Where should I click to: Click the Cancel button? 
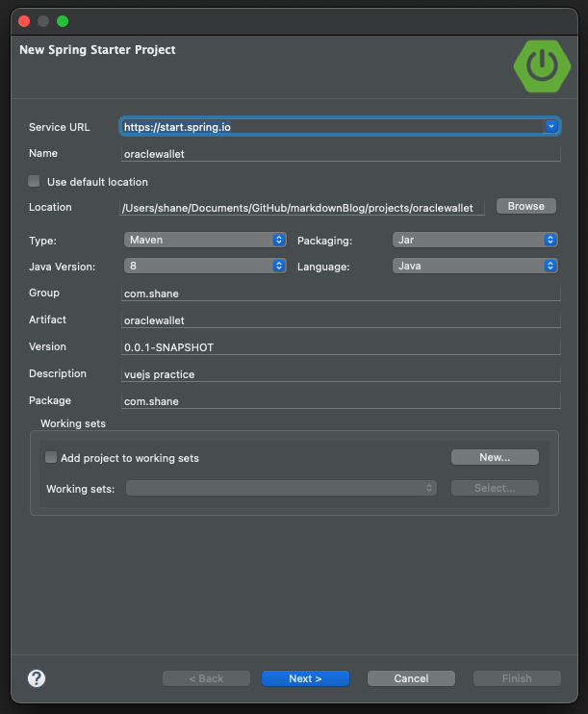point(411,678)
